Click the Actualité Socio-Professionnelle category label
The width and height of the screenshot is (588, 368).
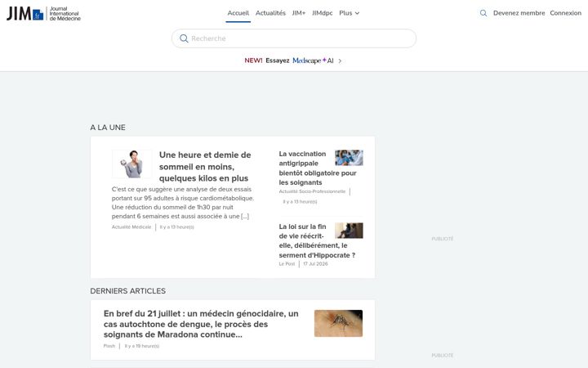(x=312, y=191)
